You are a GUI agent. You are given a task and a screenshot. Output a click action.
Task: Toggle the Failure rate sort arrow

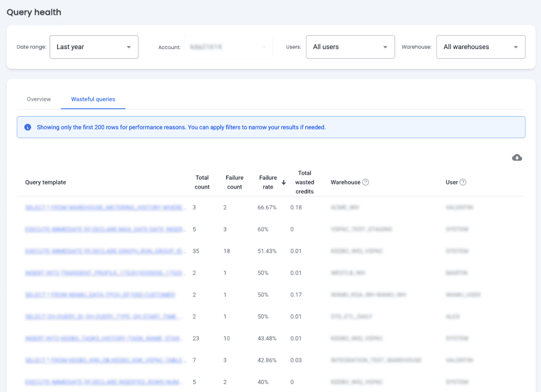(284, 183)
